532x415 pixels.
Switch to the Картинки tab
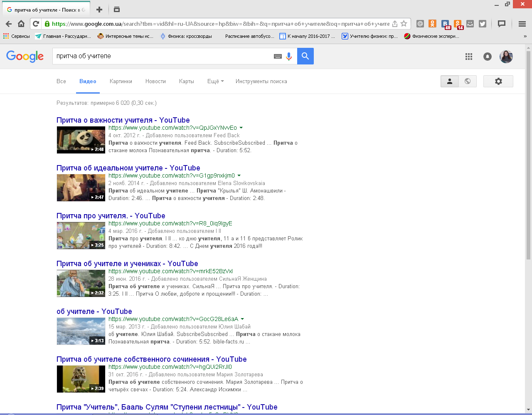click(x=121, y=81)
